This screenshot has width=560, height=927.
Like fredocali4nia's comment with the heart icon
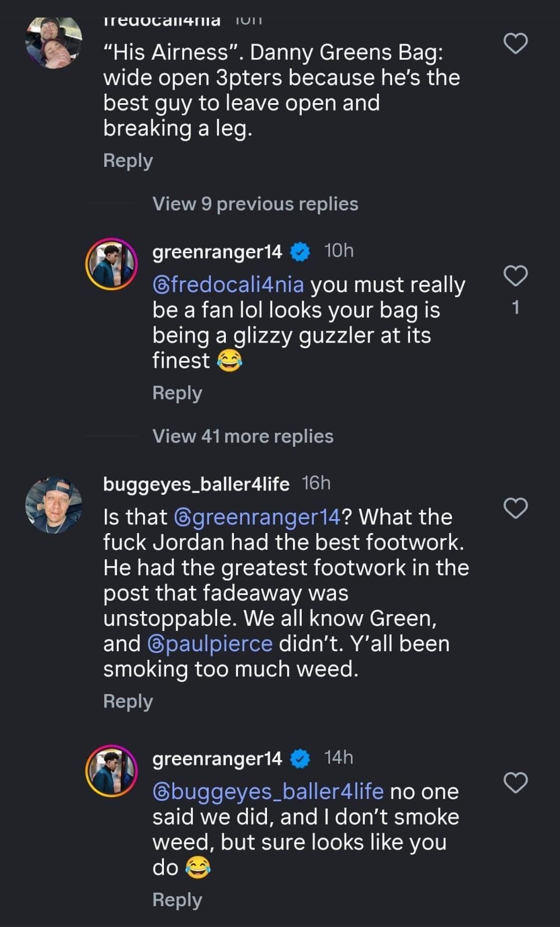(x=516, y=43)
